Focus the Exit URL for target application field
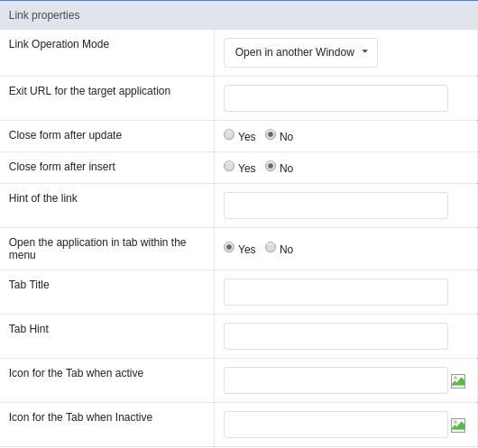478x448 pixels. tap(336, 98)
